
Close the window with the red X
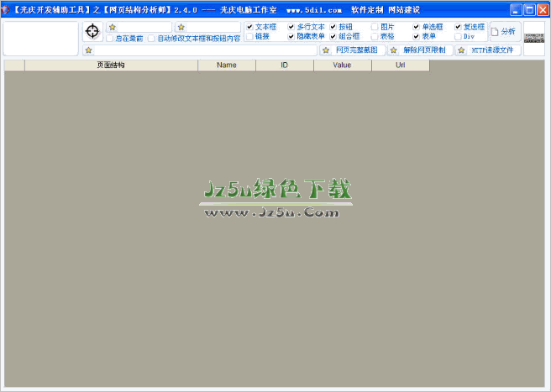(543, 9)
